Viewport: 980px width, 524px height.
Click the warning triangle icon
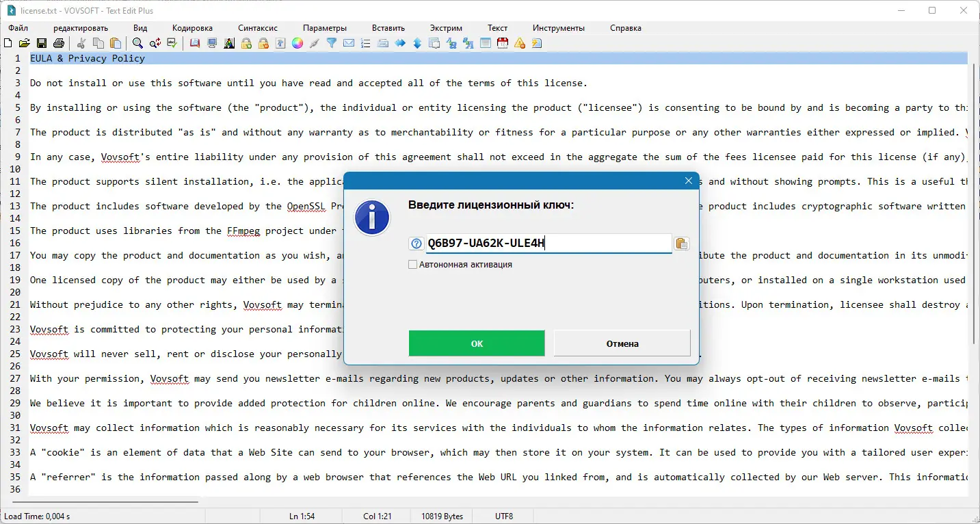[x=520, y=43]
